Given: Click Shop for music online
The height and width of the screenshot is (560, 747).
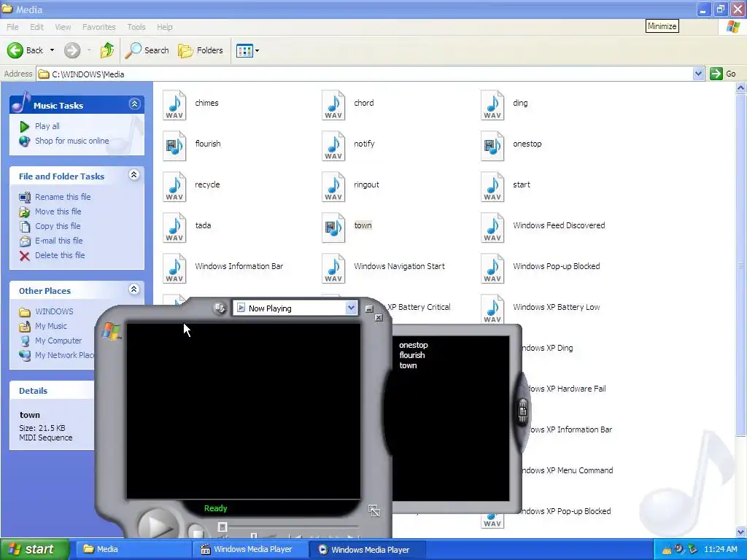Looking at the screenshot, I should point(72,141).
